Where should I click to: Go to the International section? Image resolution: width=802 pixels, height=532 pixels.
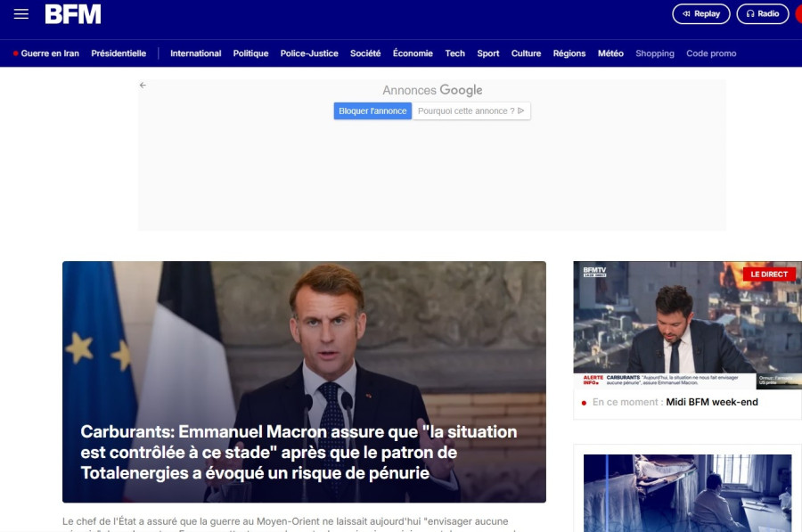tap(195, 53)
